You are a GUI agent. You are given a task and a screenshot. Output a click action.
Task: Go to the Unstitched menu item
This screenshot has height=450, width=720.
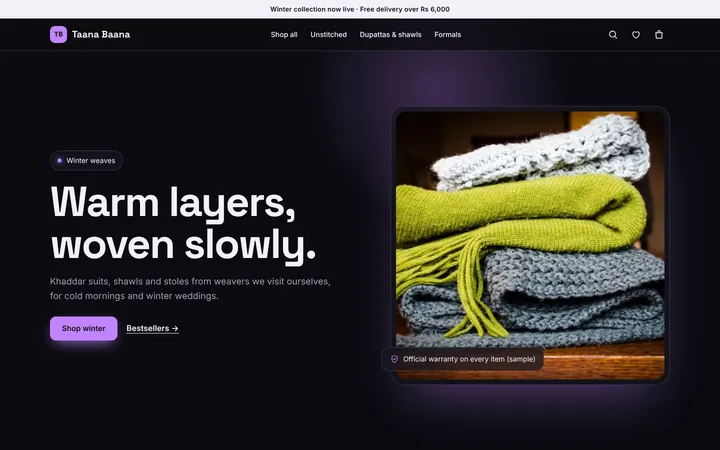[328, 34]
